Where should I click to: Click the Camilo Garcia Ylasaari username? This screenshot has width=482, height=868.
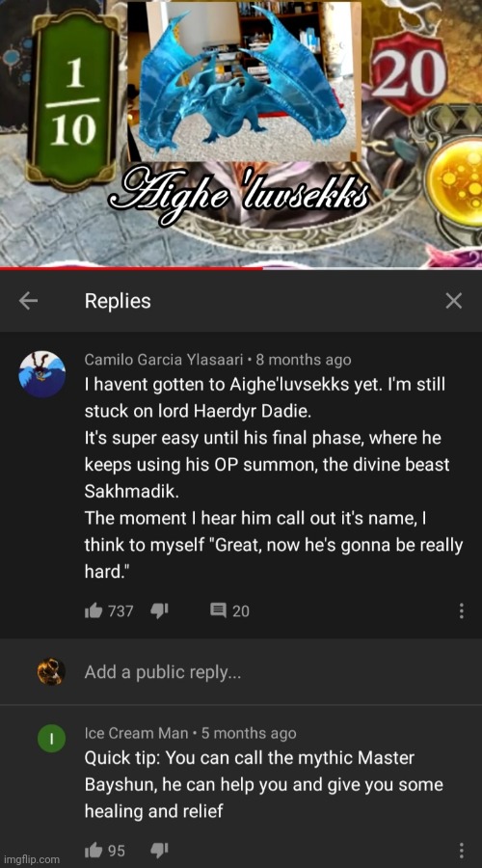pyautogui.click(x=164, y=360)
